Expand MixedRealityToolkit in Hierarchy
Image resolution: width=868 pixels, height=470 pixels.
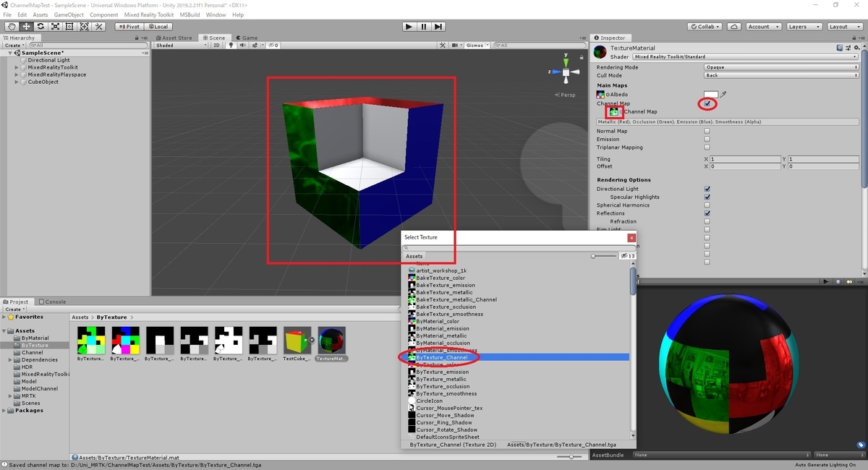[17, 67]
